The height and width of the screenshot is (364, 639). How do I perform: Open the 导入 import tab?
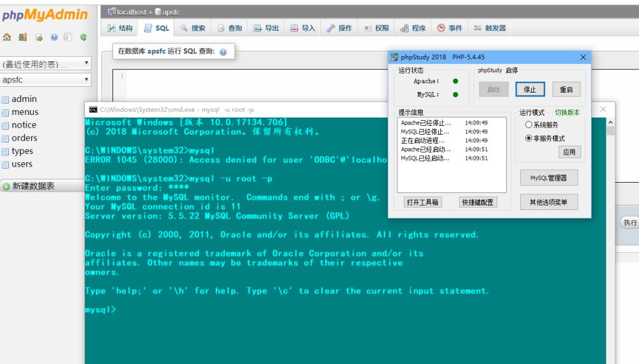click(303, 28)
